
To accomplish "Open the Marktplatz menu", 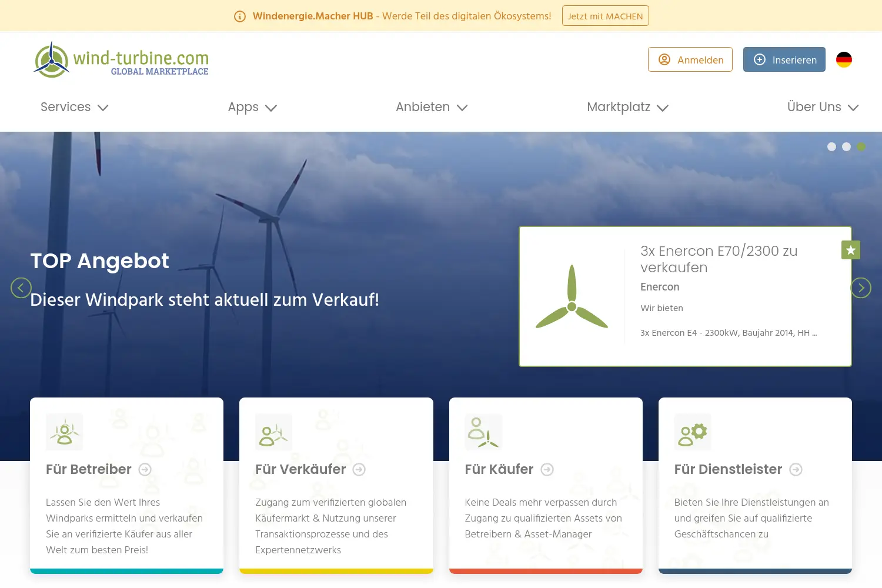I will (628, 107).
